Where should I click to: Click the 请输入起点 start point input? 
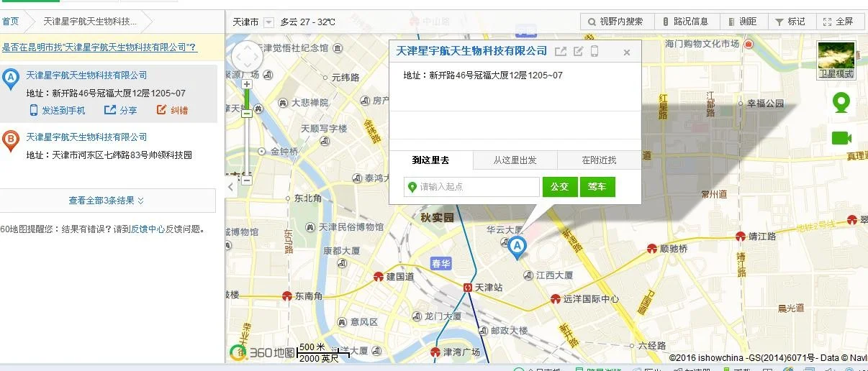[x=471, y=187]
